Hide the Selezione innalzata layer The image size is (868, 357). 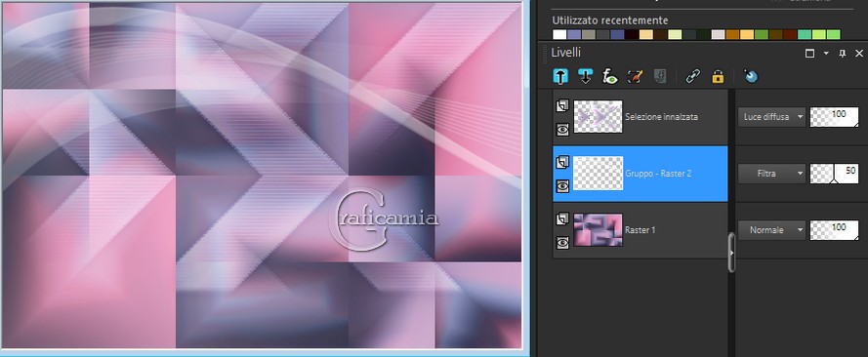(562, 130)
